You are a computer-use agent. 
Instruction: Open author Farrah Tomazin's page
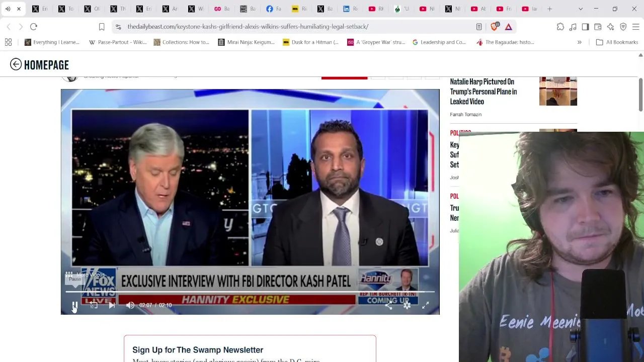point(465,115)
